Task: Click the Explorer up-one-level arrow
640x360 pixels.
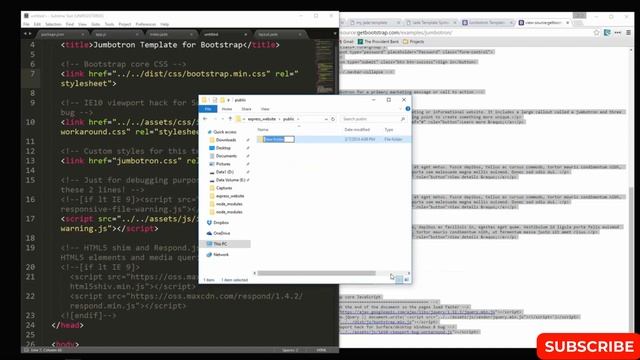Action: pos(230,119)
